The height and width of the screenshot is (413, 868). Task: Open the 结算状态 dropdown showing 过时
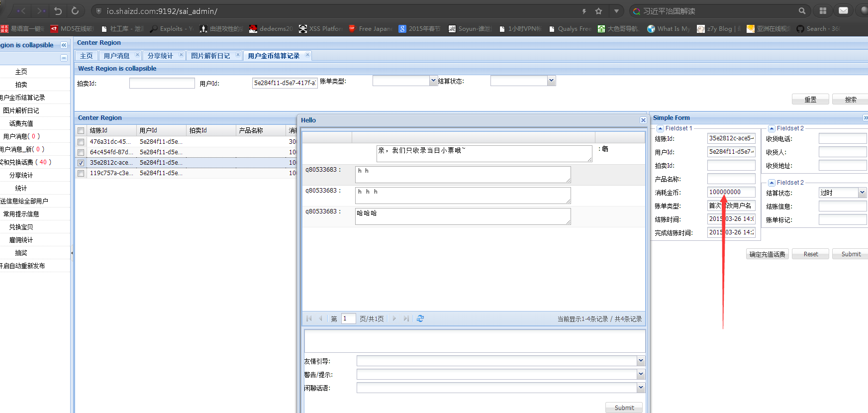point(862,193)
